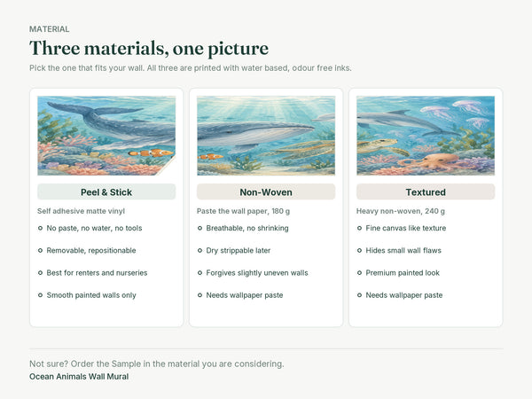Click the Self adhesive matte vinyl subtitle
Viewport: 532px width, 399px height.
click(x=81, y=211)
